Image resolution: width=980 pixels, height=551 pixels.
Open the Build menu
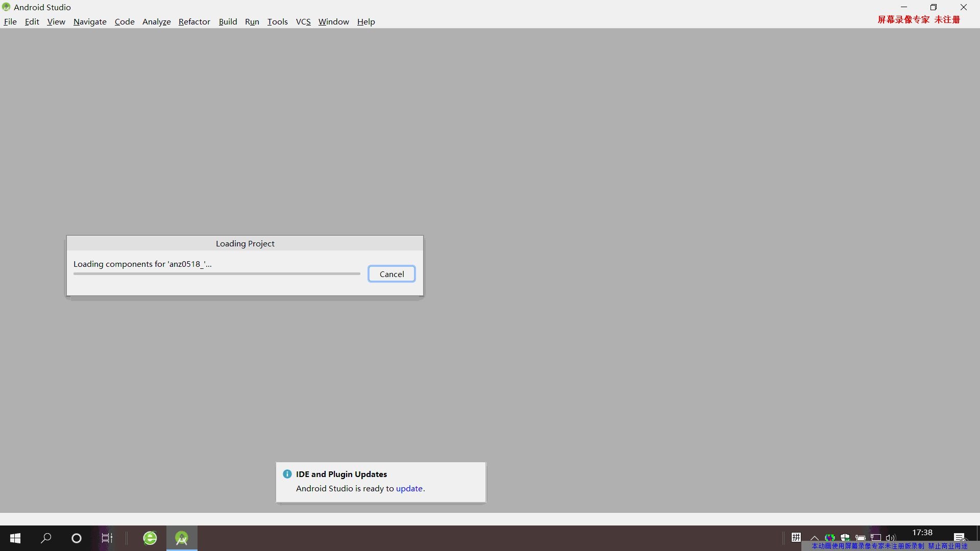(228, 21)
